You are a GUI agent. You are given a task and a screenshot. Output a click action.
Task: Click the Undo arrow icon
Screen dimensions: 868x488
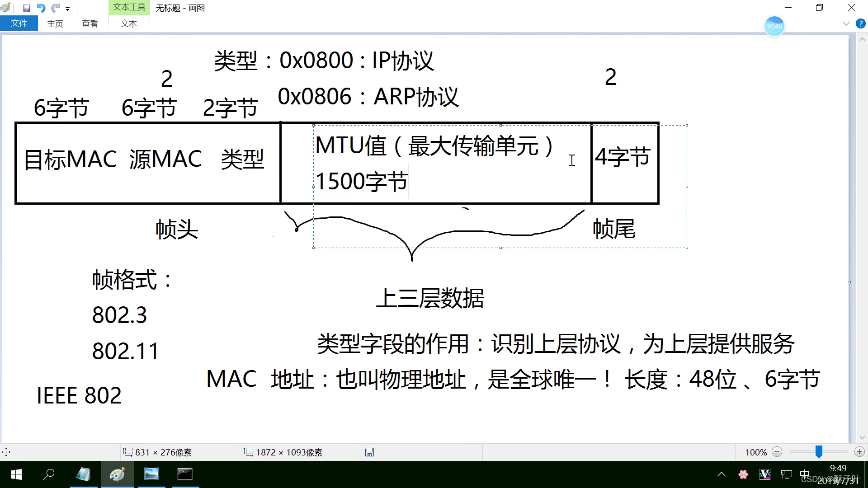coord(41,8)
